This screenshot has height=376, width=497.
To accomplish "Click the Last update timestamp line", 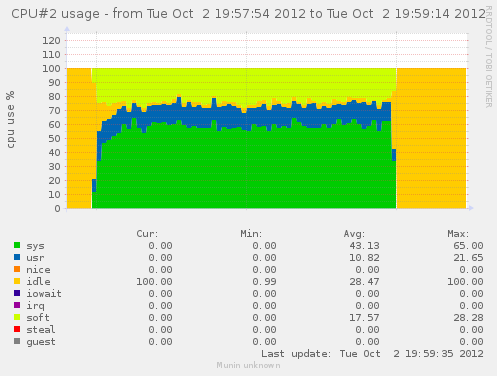I will (372, 354).
